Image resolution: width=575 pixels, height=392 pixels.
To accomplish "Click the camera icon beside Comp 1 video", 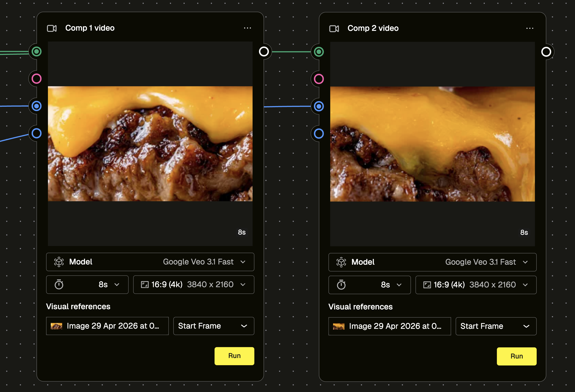I will click(x=52, y=28).
